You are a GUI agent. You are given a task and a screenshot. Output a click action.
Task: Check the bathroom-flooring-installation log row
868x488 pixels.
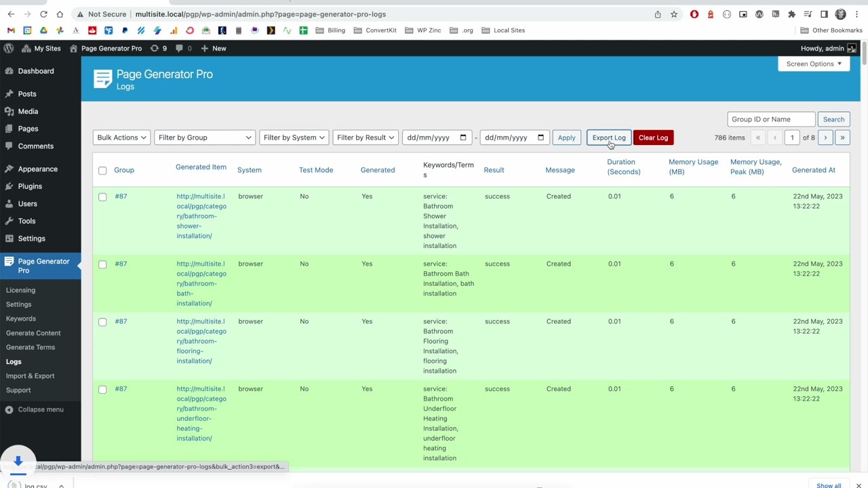point(102,321)
